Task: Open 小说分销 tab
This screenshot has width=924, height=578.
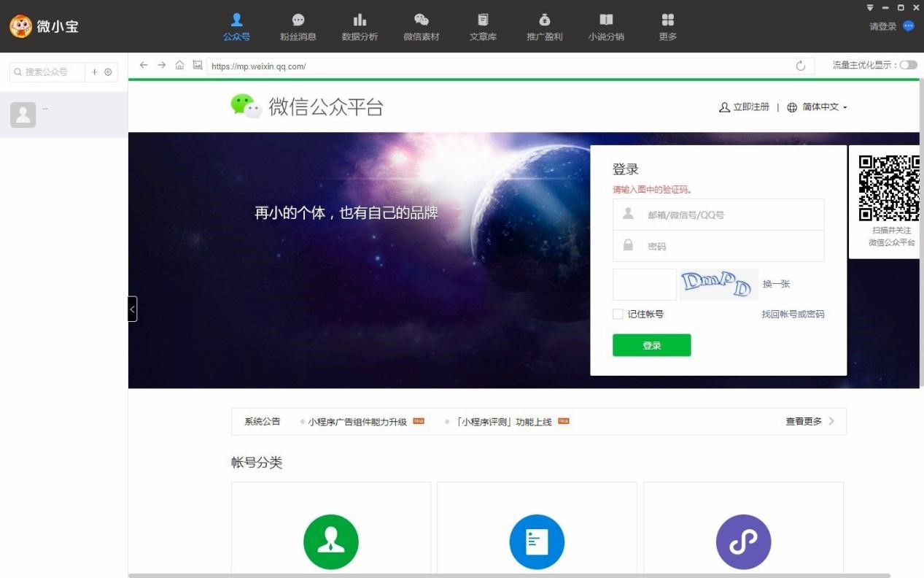Action: coord(606,27)
